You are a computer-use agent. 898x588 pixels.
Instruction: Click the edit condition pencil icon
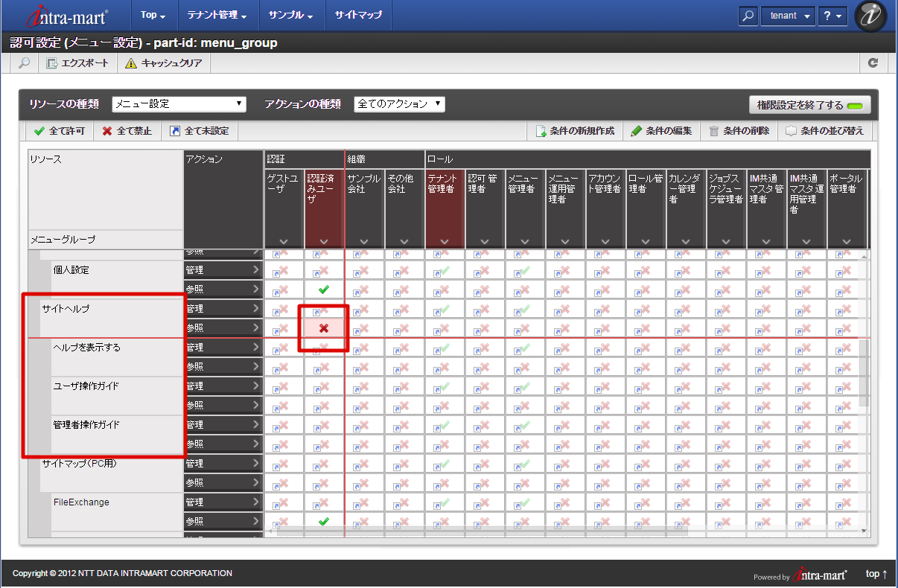click(x=636, y=131)
